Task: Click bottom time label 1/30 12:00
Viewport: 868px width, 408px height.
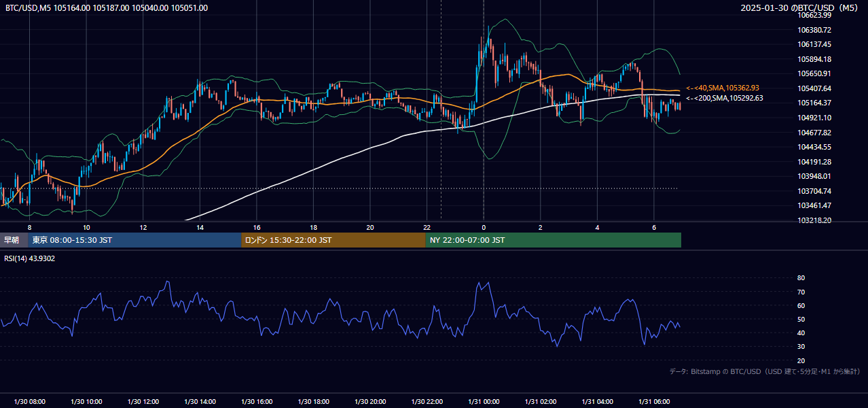Action: 143,402
